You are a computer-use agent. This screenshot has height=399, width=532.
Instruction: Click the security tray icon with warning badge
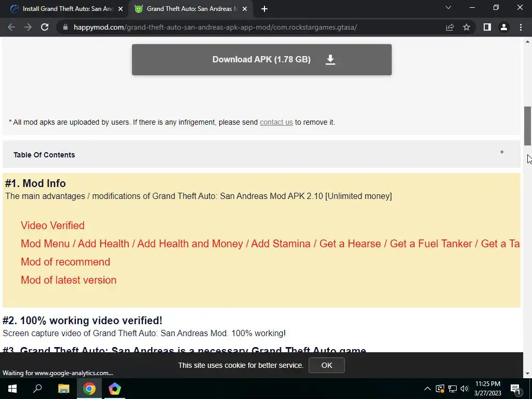(440, 389)
